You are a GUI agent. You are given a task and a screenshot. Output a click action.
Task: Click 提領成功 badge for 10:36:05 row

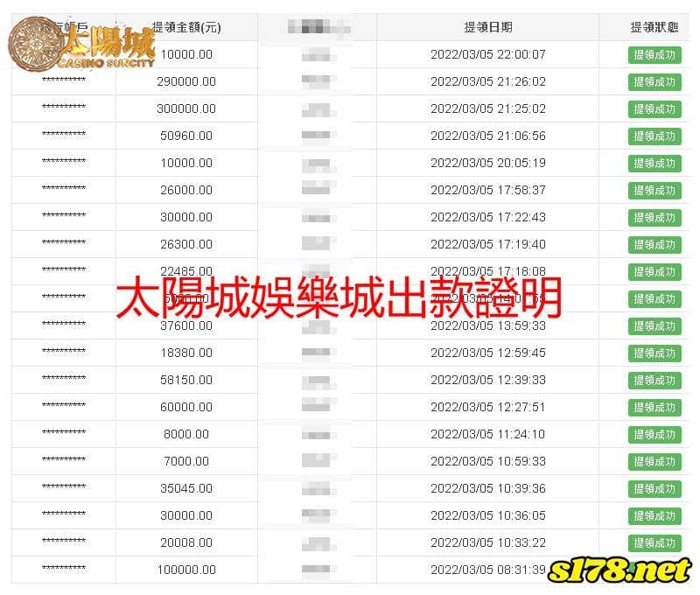(654, 516)
